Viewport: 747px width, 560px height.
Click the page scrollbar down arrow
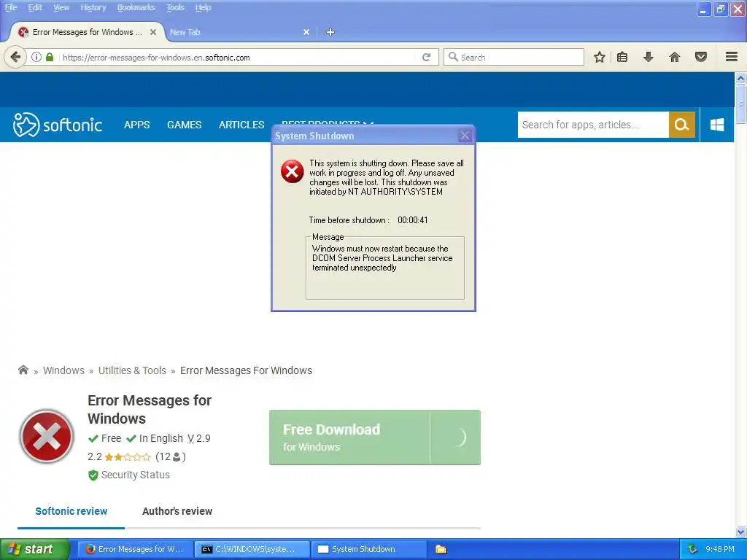740,532
